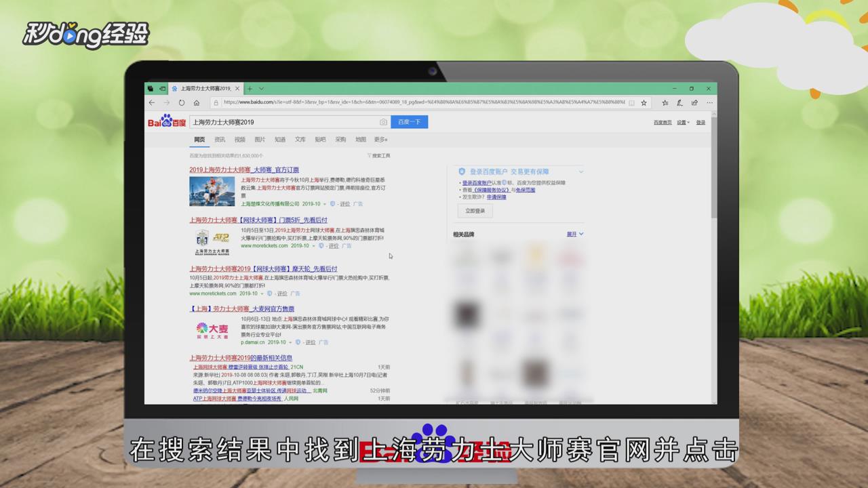Select the browser URL address field

[424, 103]
